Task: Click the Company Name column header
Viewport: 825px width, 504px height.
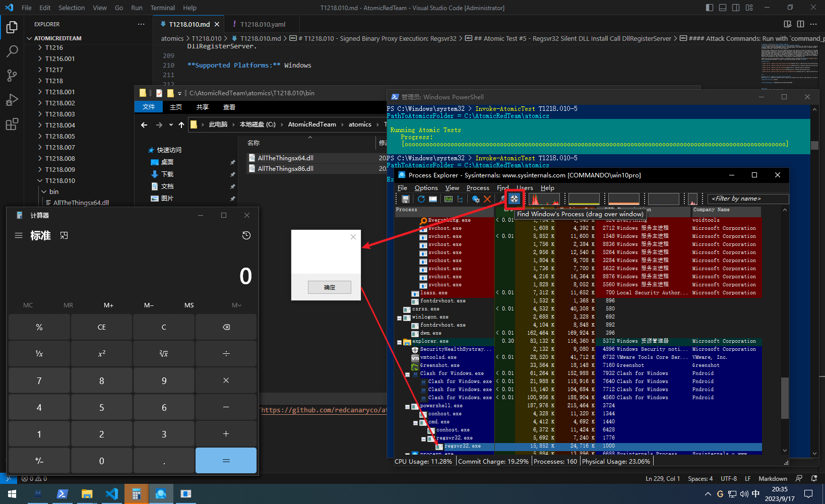Action: tap(726, 210)
